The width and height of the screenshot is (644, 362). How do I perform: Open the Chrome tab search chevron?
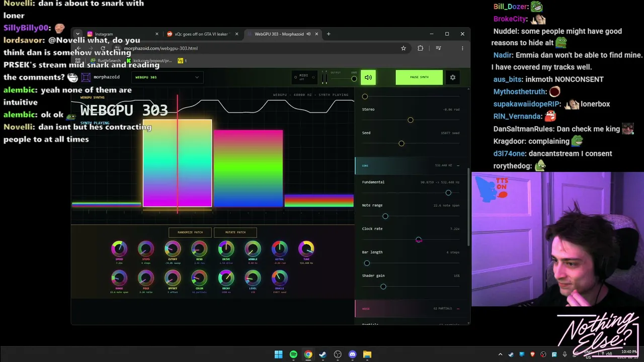coord(77,34)
